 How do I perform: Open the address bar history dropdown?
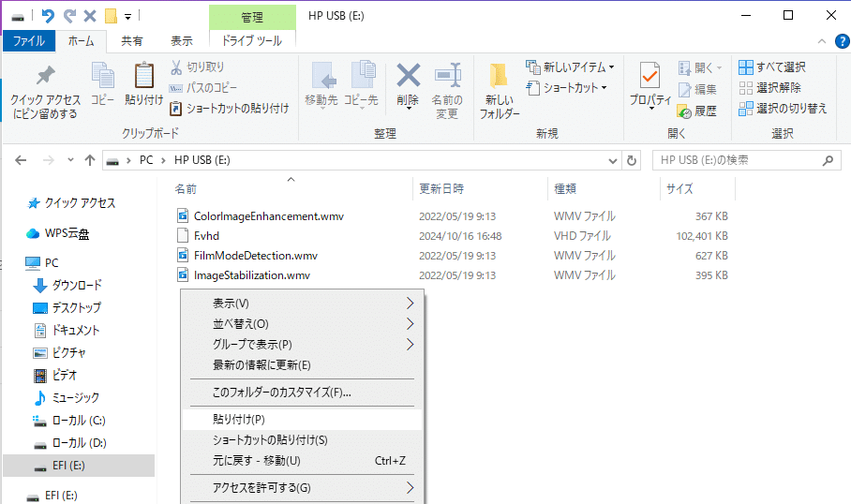pyautogui.click(x=613, y=160)
